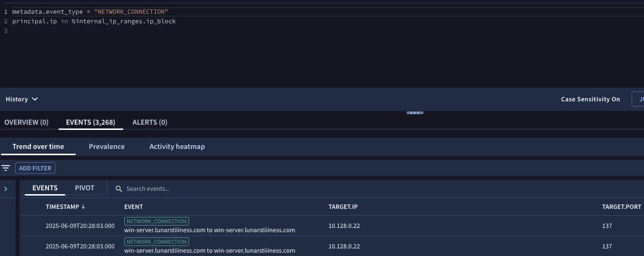Sort by the TIMESTAMP column header
The image size is (644, 256).
tap(66, 207)
